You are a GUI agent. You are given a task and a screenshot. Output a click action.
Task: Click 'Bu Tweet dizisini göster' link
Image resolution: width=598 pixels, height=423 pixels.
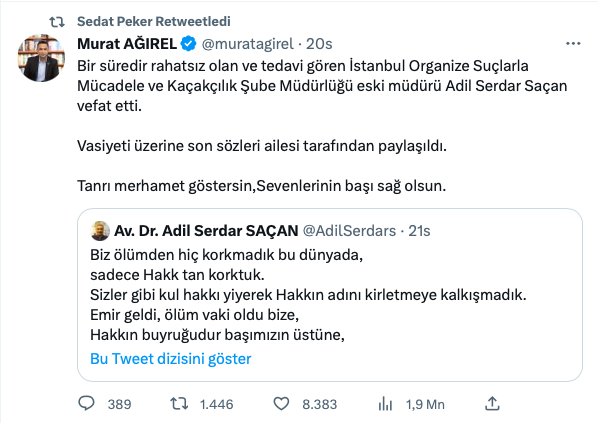point(171,359)
